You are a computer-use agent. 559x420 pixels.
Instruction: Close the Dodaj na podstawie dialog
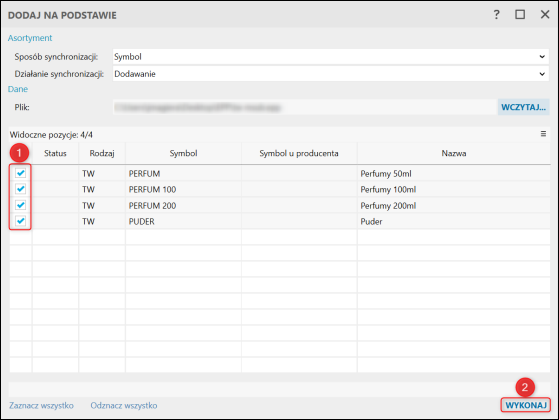pos(545,15)
